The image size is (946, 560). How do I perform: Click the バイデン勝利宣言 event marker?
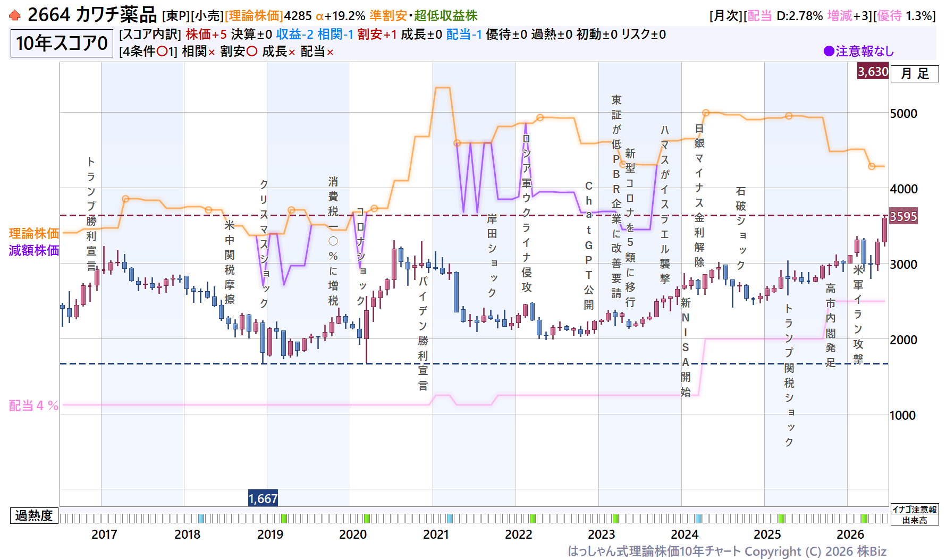click(x=423, y=334)
